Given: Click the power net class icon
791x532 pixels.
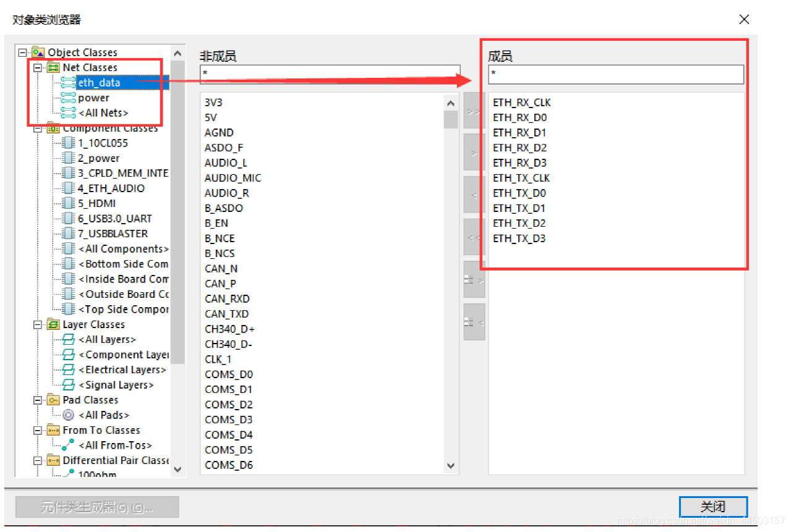Looking at the screenshot, I should coord(69,98).
